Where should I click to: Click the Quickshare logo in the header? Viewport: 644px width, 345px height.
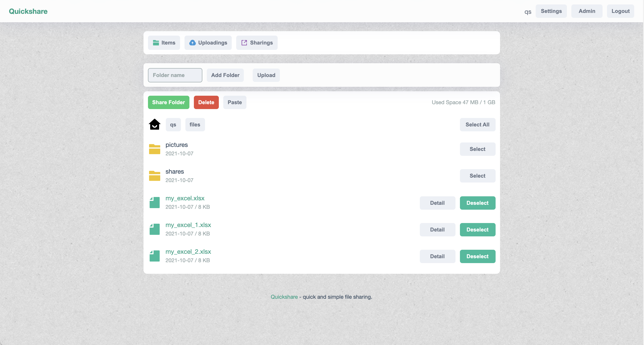[28, 11]
